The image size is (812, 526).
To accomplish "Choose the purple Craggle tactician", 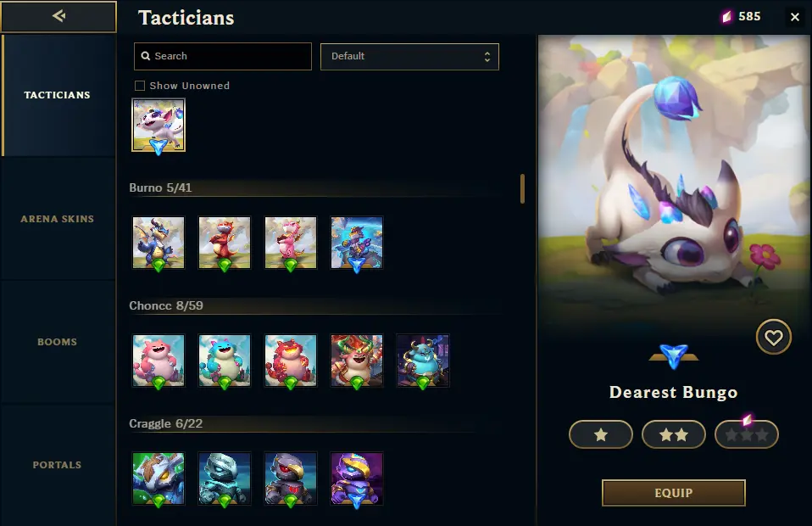I will click(357, 478).
